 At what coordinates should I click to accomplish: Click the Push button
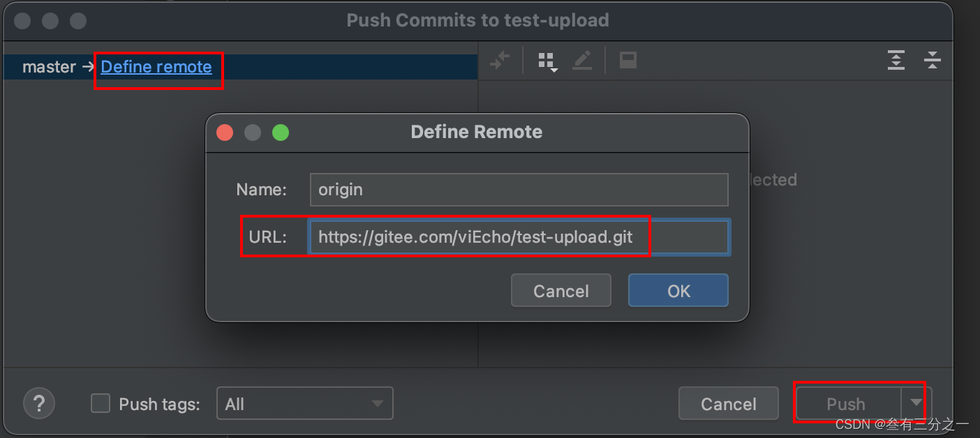click(846, 404)
